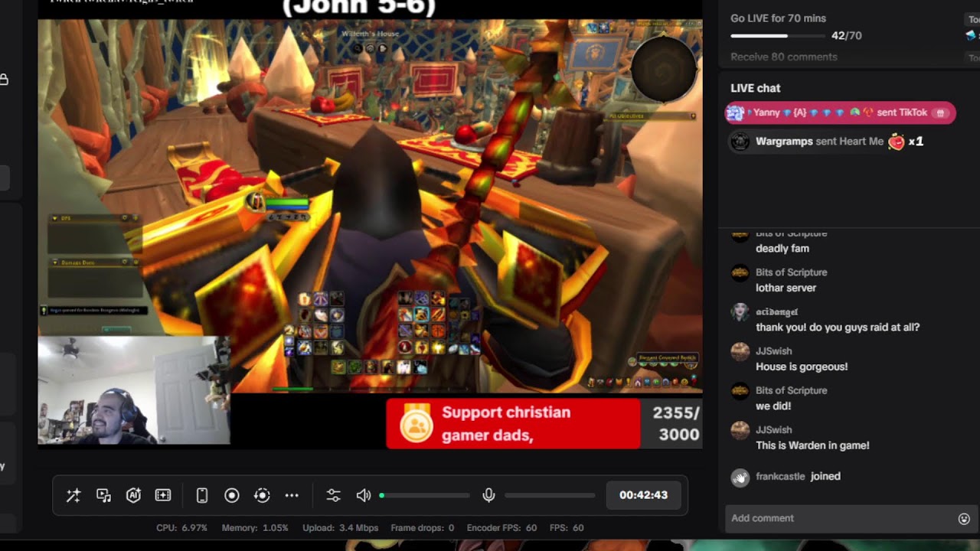This screenshot has height=551, width=980.
Task: Click the wave icon beside frankcastle joined
Action: (x=740, y=478)
